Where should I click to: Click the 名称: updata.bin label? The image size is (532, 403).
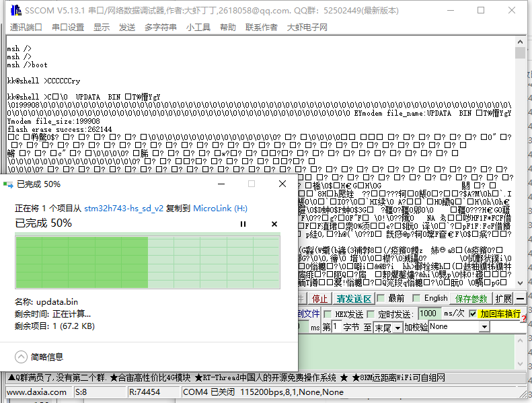pyautogui.click(x=46, y=302)
